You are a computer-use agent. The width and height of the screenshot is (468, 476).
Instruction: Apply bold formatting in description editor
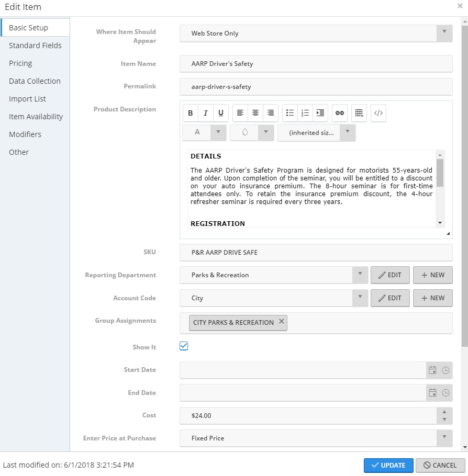(191, 113)
